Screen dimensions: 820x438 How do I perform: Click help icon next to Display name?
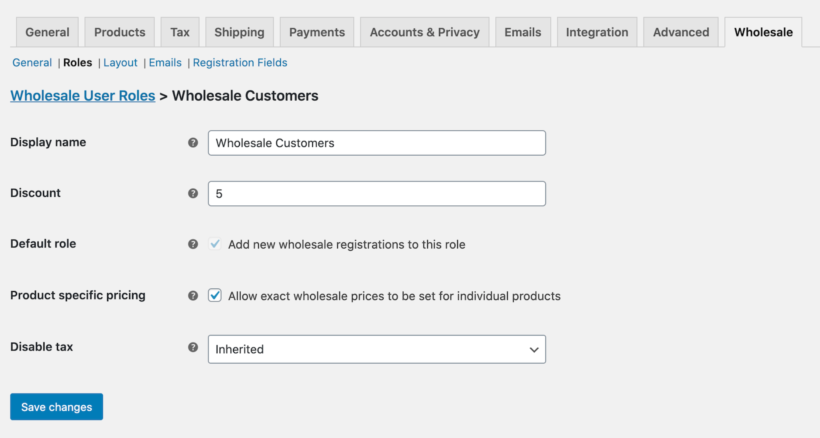(193, 143)
